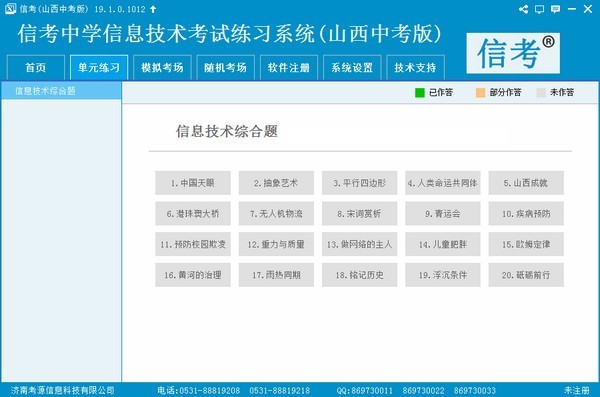The width and height of the screenshot is (600, 397).
Task: Open the 软件注册 tab
Action: [289, 68]
